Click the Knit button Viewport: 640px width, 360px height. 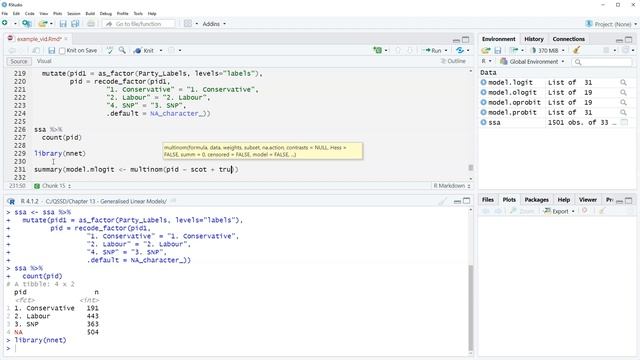144,50
